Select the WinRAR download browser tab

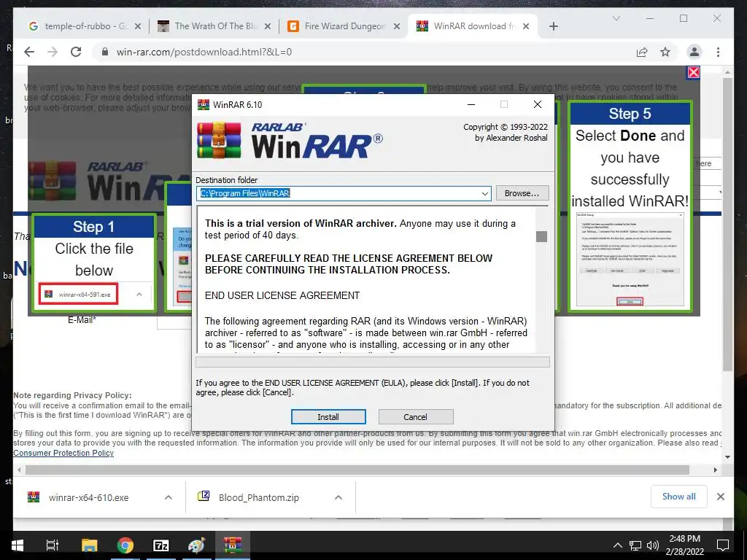[473, 26]
